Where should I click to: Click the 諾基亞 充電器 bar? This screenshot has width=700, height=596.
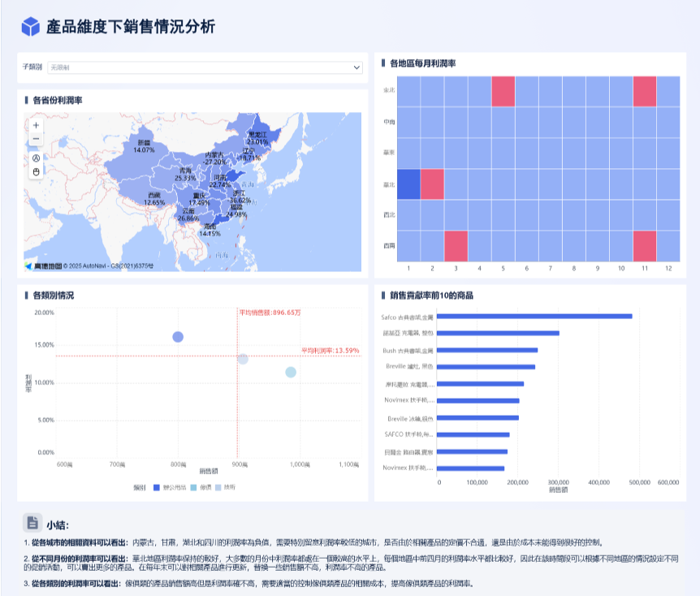pyautogui.click(x=499, y=333)
